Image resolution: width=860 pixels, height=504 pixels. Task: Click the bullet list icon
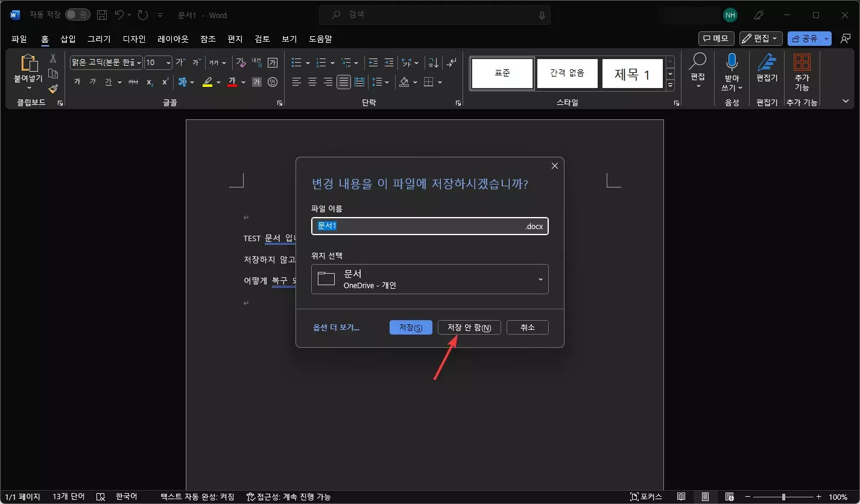pyautogui.click(x=296, y=62)
